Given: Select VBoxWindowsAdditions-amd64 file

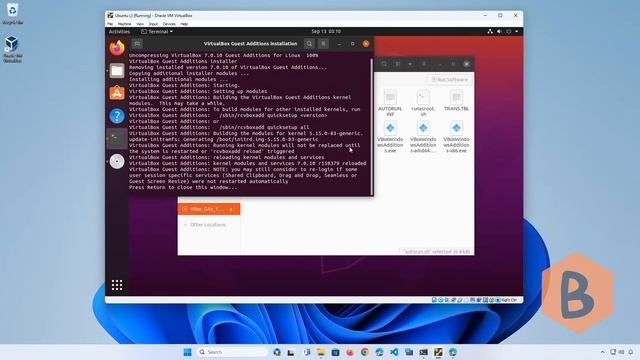Looking at the screenshot, I should [x=423, y=137].
